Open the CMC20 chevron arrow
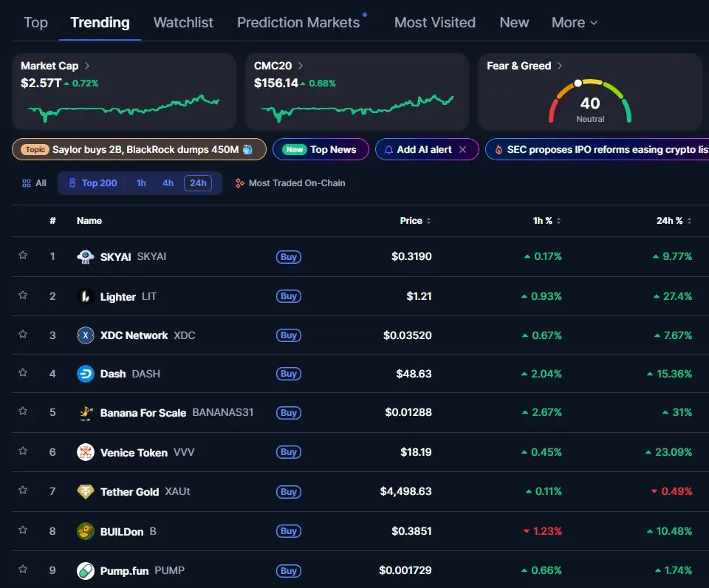This screenshot has width=709, height=588. pos(301,66)
